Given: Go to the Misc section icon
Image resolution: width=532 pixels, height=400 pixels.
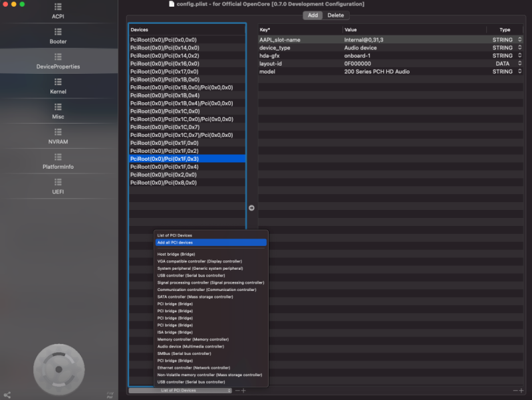Looking at the screenshot, I should click(x=59, y=107).
